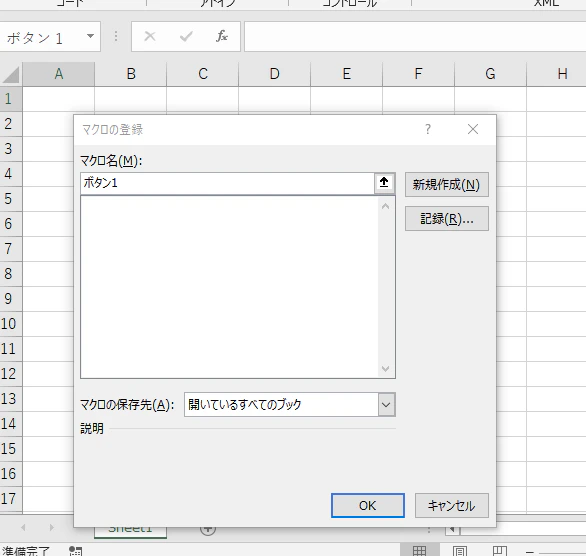The width and height of the screenshot is (586, 556).
Task: Click the select all corner triangle
Action: 11,74
